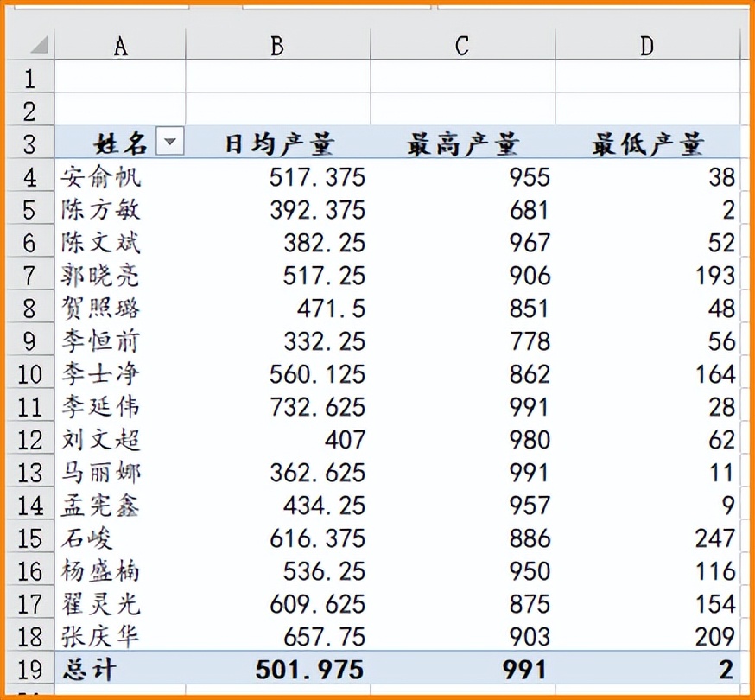Select empty cell A1
The image size is (755, 700).
(120, 77)
